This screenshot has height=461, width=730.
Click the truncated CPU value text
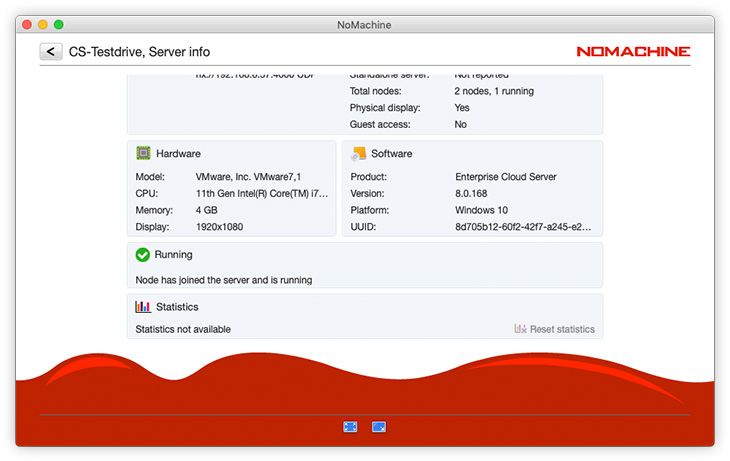[x=261, y=194]
